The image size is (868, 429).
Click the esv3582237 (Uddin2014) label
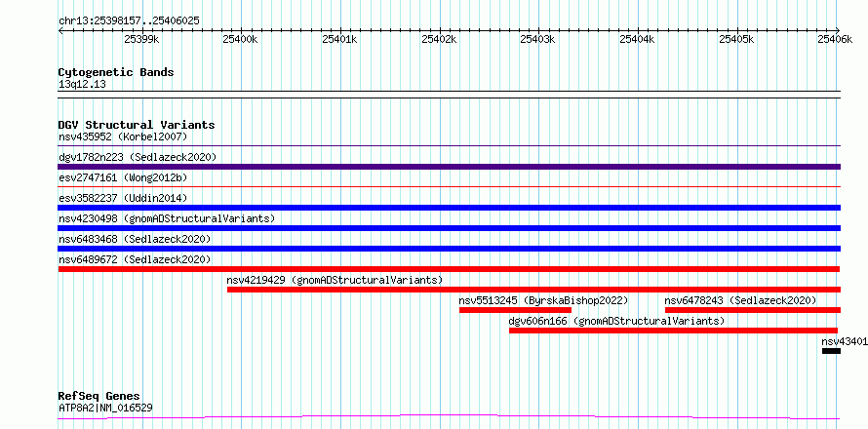pyautogui.click(x=123, y=198)
